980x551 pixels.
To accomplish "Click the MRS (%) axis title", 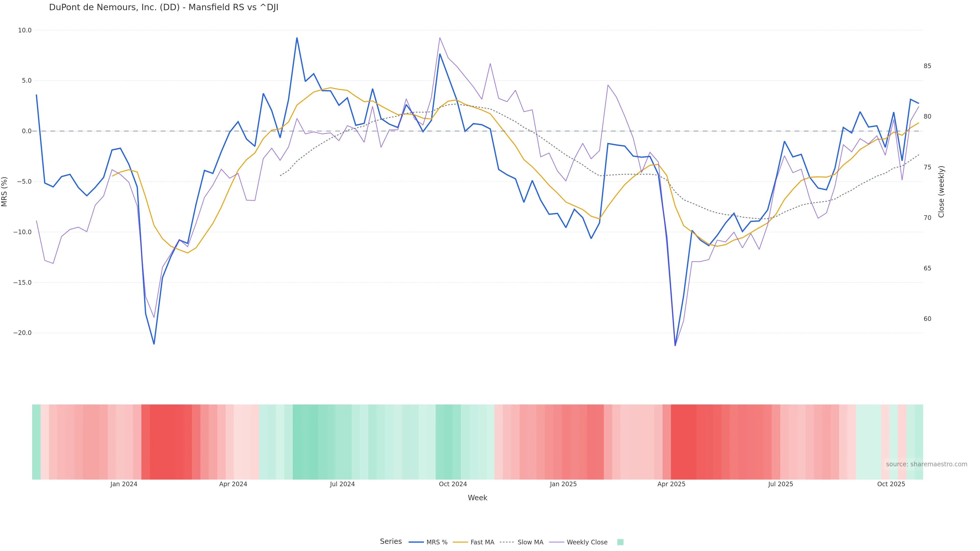I will tap(5, 192).
